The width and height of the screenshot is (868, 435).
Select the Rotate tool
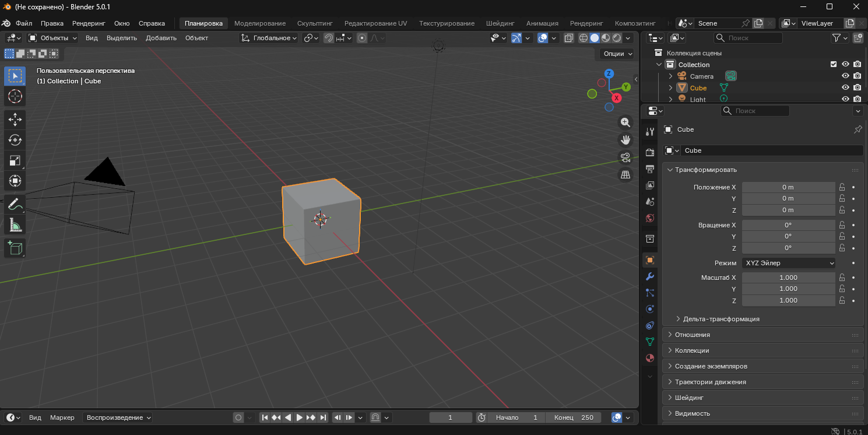(15, 140)
